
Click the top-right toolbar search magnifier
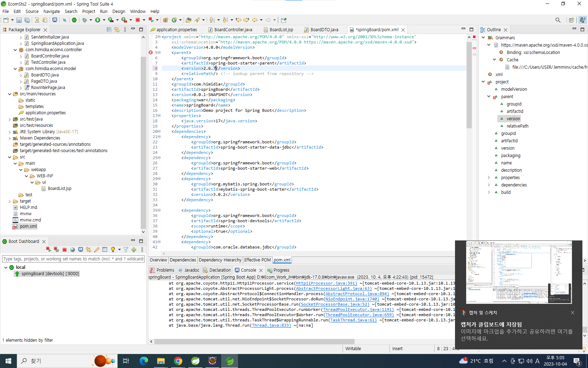click(558, 20)
